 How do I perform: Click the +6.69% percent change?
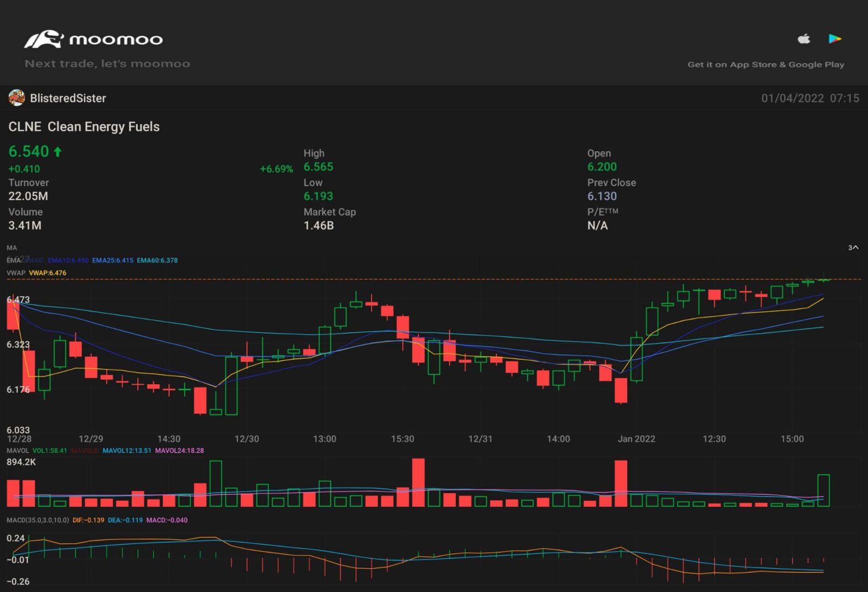pyautogui.click(x=276, y=169)
